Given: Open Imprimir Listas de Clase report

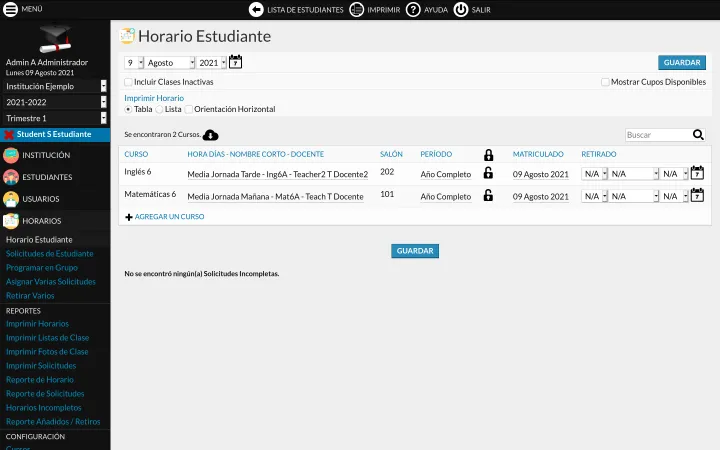Looking at the screenshot, I should coord(47,338).
